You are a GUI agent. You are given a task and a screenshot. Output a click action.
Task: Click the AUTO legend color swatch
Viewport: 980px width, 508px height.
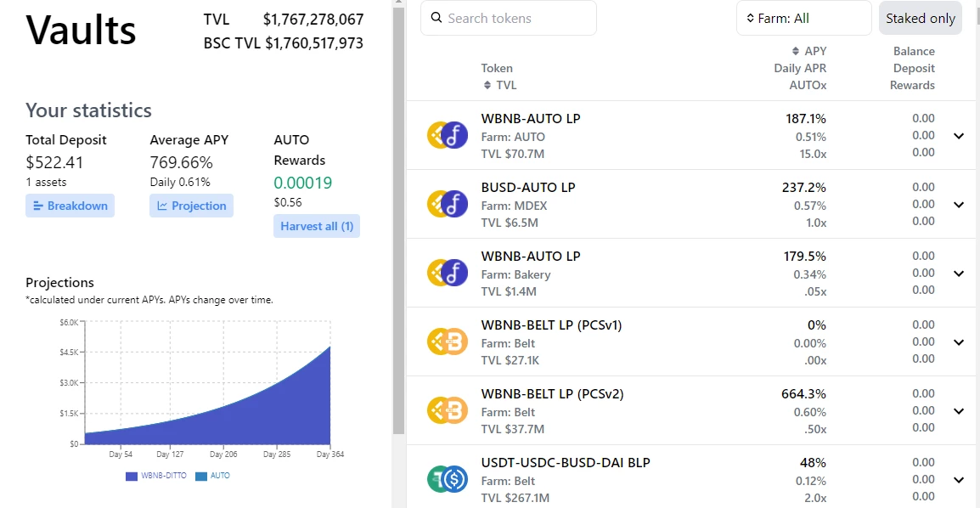click(201, 476)
